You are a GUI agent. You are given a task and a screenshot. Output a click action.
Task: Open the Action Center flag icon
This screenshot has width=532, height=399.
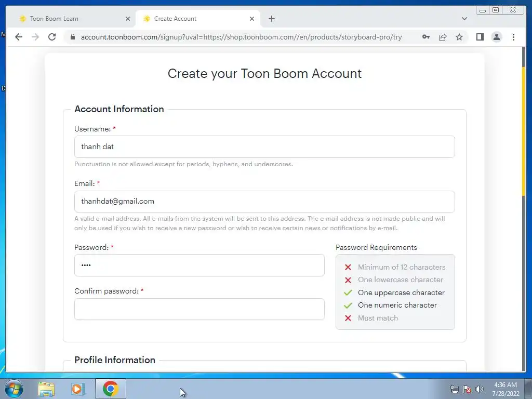pos(467,389)
